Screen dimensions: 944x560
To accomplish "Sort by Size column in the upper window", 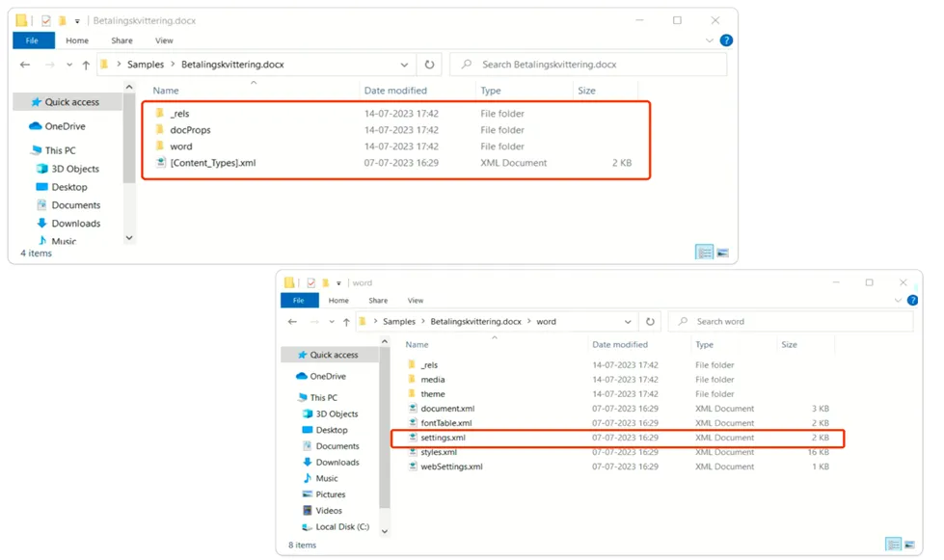I will (586, 91).
